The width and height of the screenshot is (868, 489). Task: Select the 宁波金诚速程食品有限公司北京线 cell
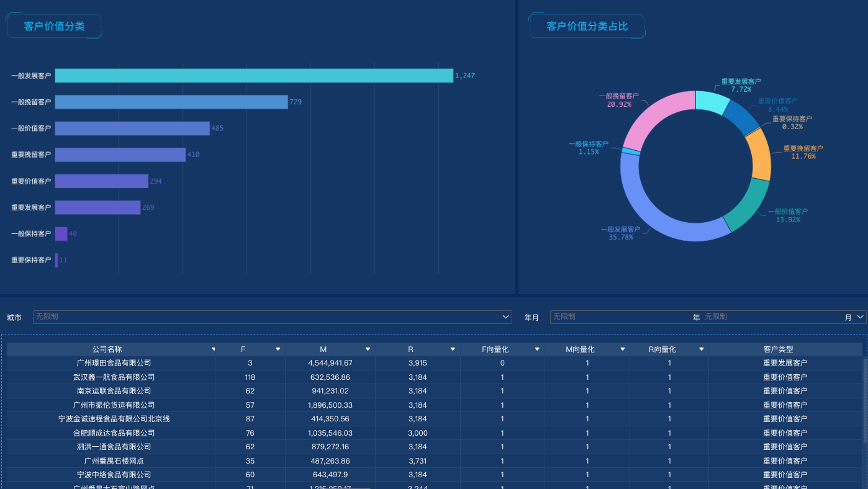point(114,419)
